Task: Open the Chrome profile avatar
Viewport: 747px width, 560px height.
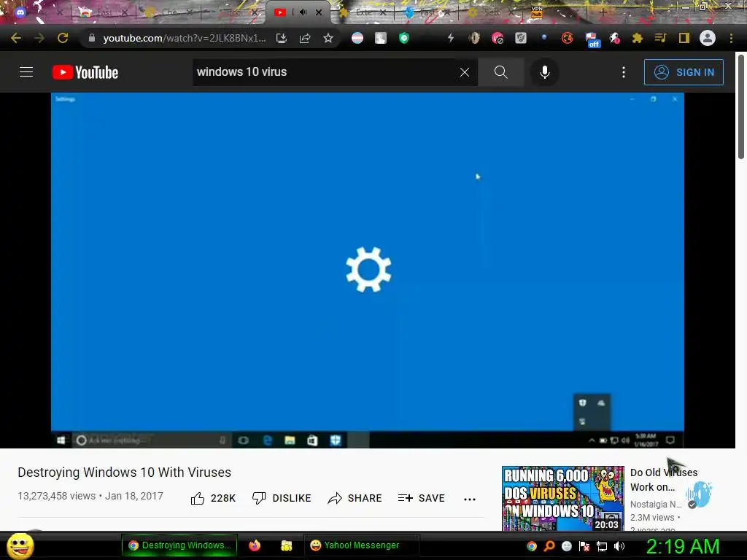Action: tap(708, 38)
